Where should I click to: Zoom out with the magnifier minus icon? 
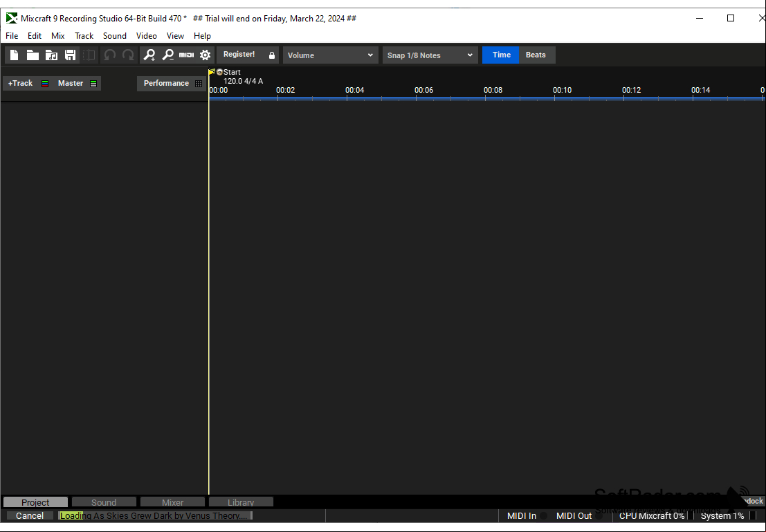point(167,55)
